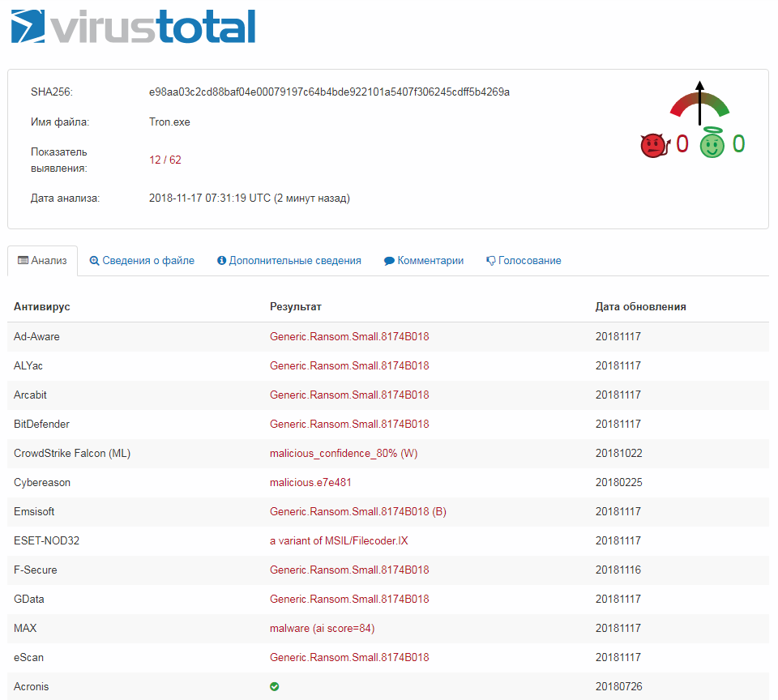Click the VirusTotal logo
778x700 pixels.
pos(133,26)
